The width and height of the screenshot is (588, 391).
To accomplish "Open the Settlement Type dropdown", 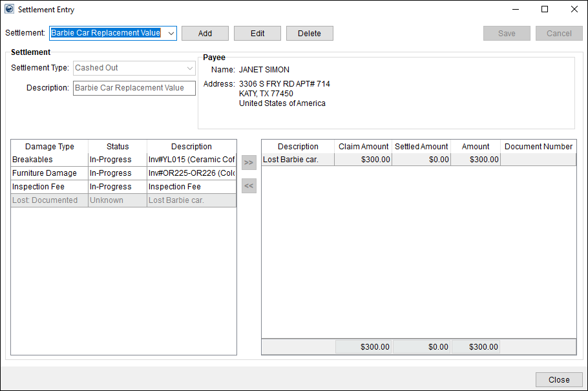I will click(x=190, y=68).
